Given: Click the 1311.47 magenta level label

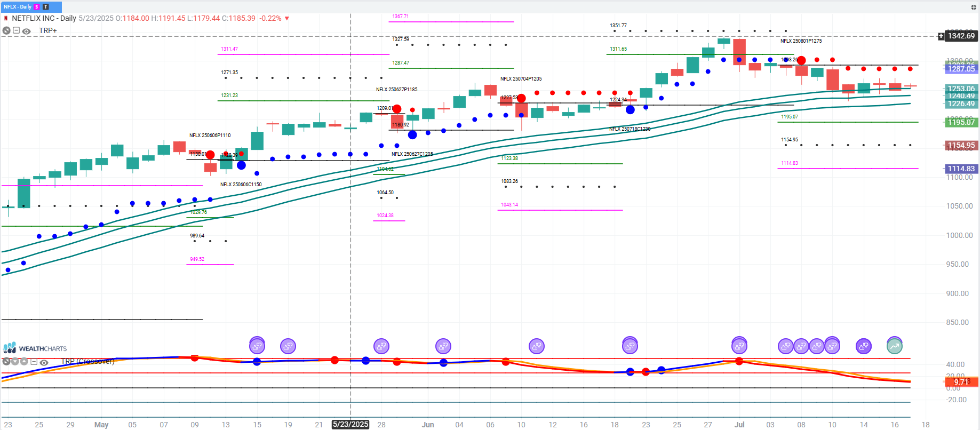Looking at the screenshot, I should (229, 49).
